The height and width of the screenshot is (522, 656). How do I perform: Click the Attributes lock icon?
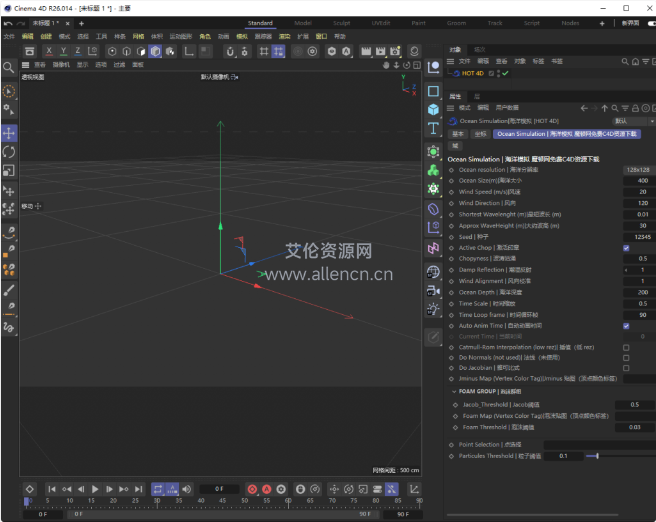(x=635, y=108)
